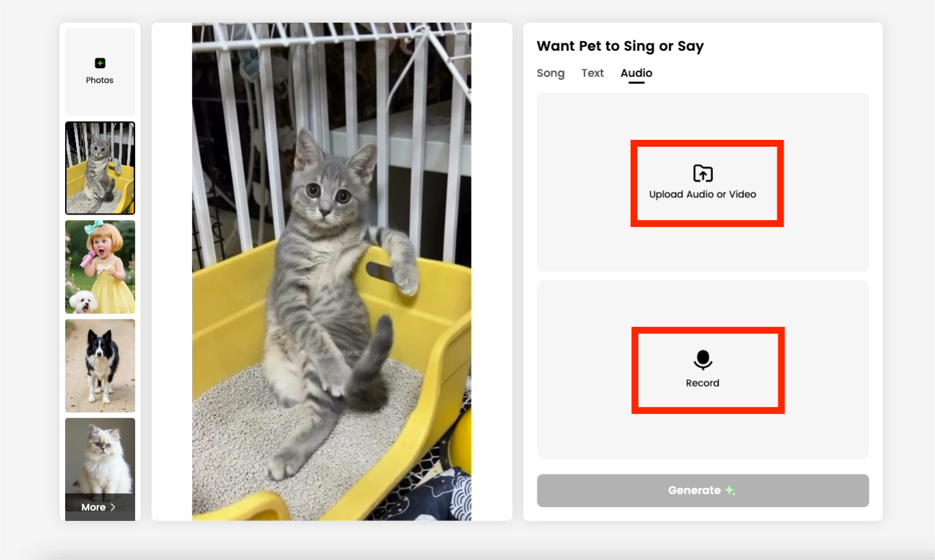Image resolution: width=935 pixels, height=560 pixels.
Task: Click the green plus icon above Photos
Action: (100, 63)
